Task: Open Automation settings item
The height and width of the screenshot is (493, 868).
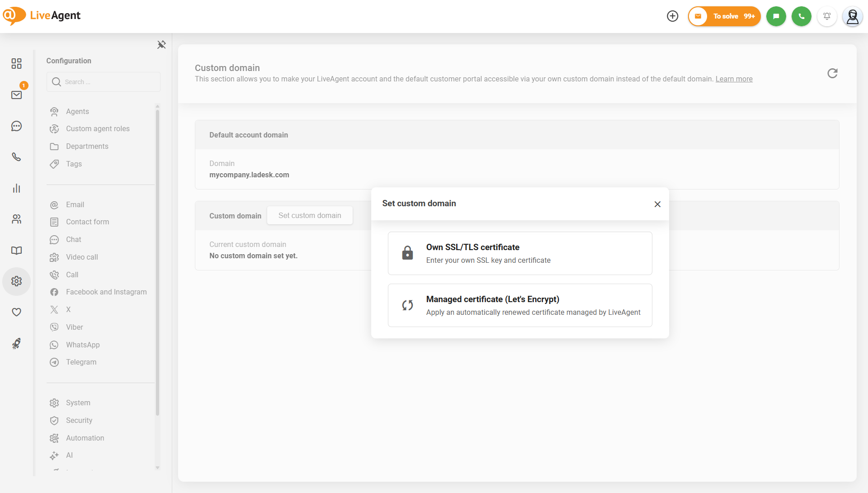Action: point(85,438)
